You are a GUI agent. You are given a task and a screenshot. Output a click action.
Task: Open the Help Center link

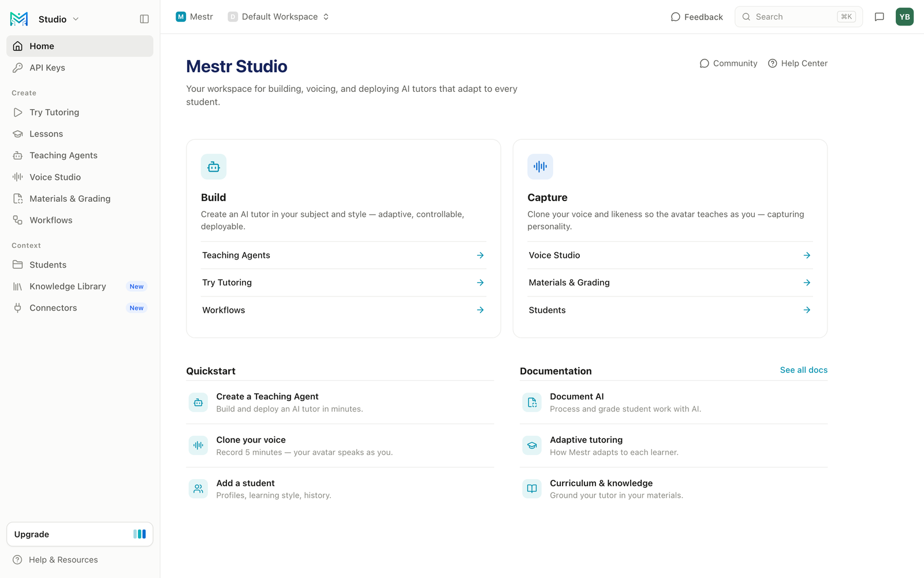tap(798, 64)
